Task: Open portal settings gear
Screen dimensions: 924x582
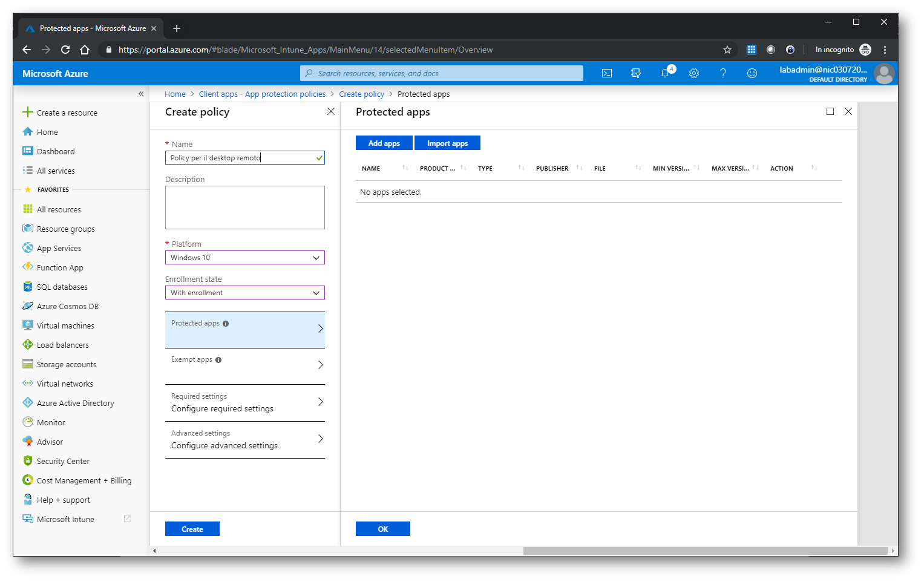Action: pyautogui.click(x=694, y=73)
